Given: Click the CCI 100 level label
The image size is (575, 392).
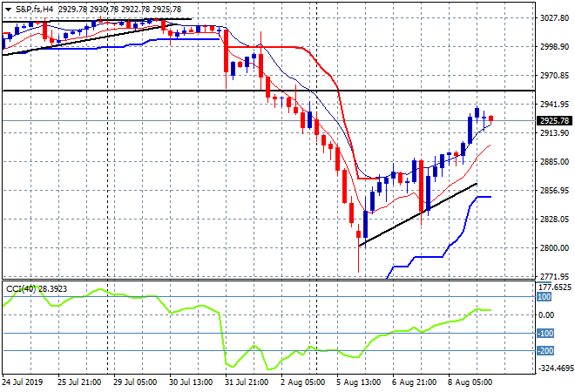Looking at the screenshot, I should pyautogui.click(x=545, y=297).
